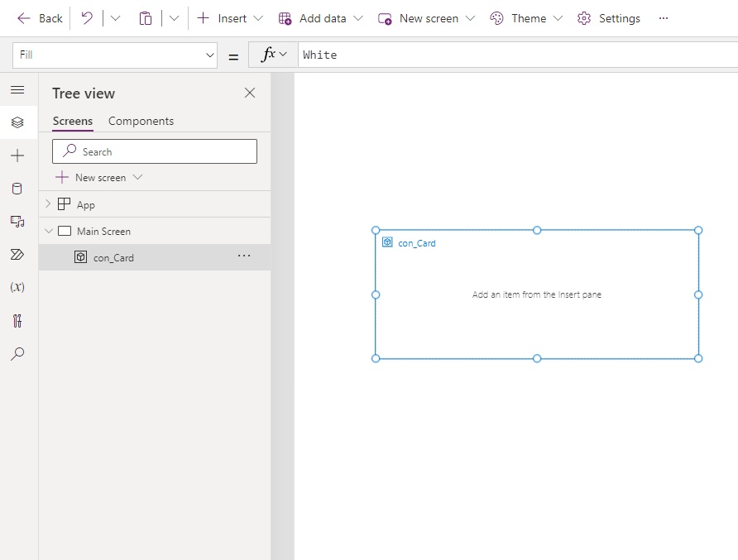Open the Tree view layers icon
This screenshot has height=560, width=738.
tap(17, 122)
